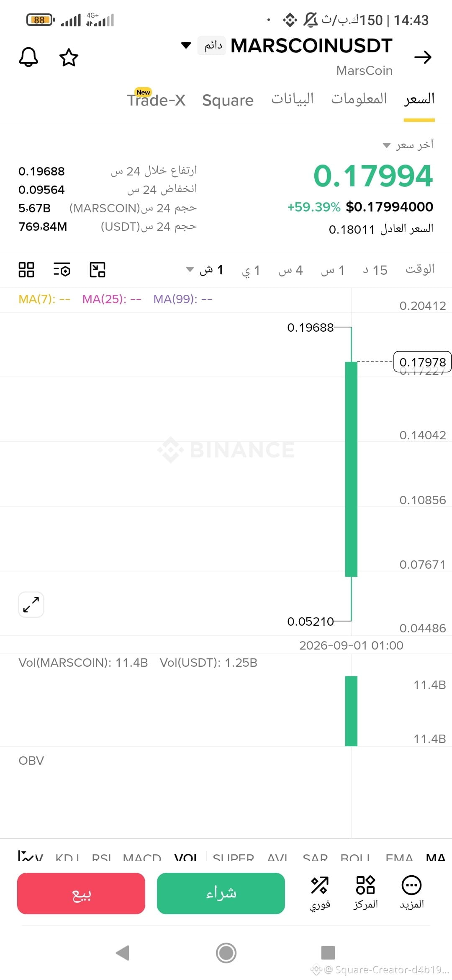This screenshot has width=452, height=980.
Task: Tap the picture-in-picture chart icon
Action: tap(98, 270)
